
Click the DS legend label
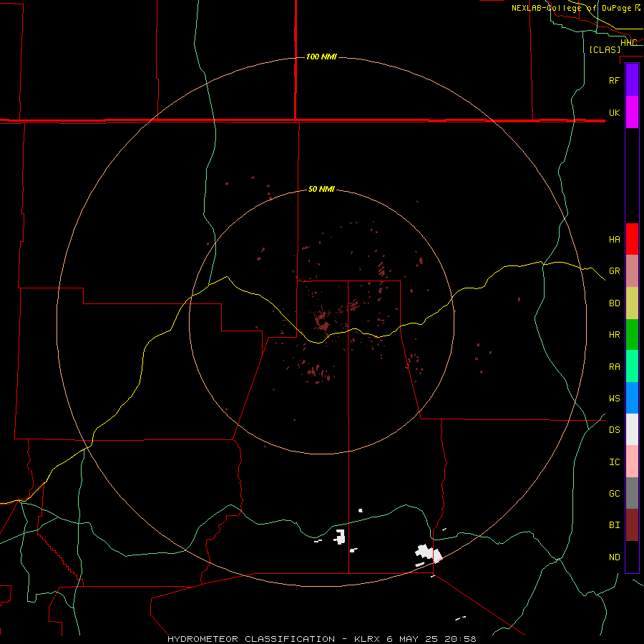click(x=614, y=430)
